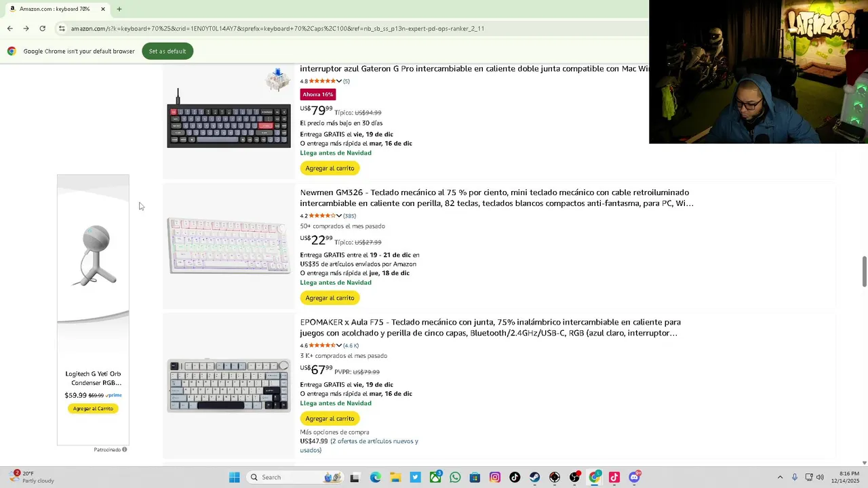Select the Amazon.com keyboard 70% tab
Image resolution: width=868 pixels, height=488 pixels.
point(56,9)
